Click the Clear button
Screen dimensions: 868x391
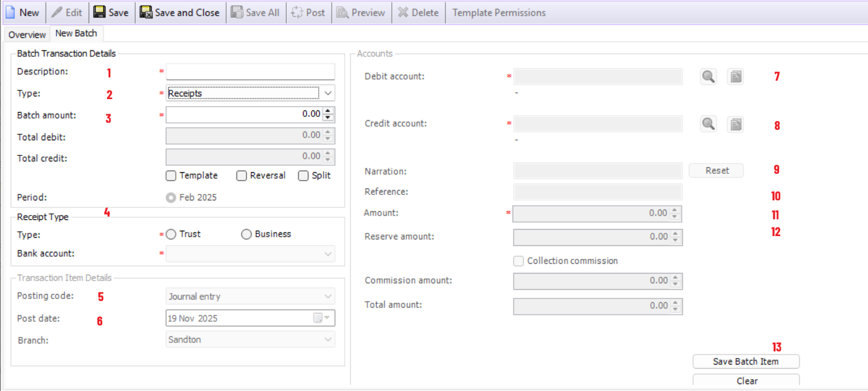tap(746, 380)
